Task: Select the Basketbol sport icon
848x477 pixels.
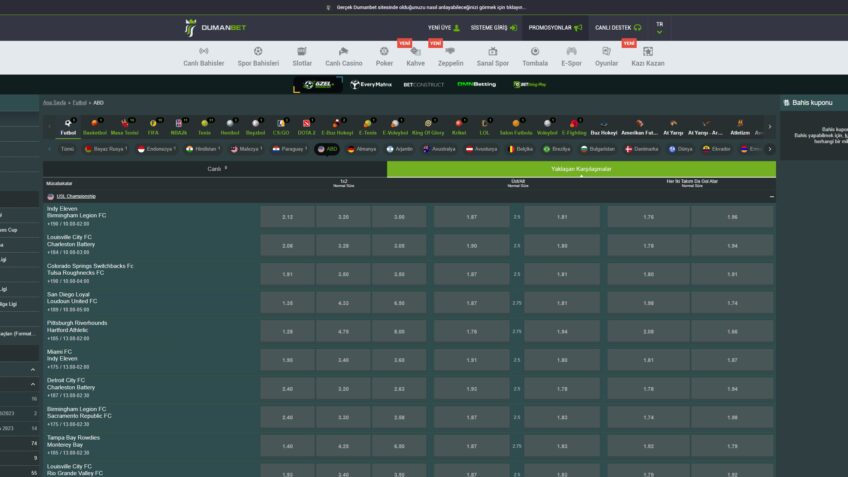Action: 95,126
